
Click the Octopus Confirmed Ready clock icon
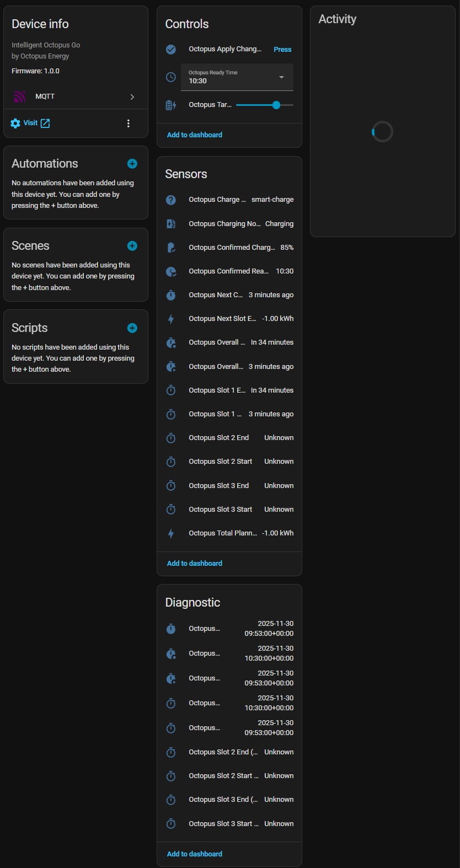coord(171,271)
